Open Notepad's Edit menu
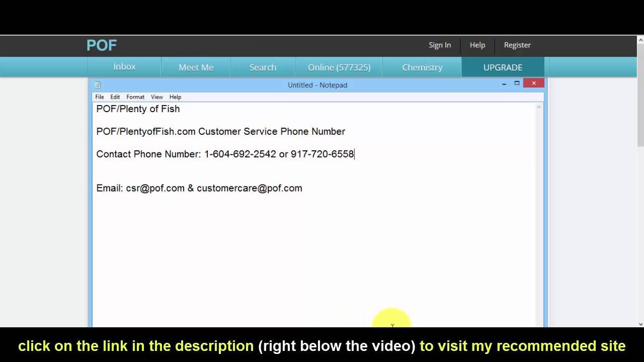This screenshot has height=362, width=644. click(115, 97)
